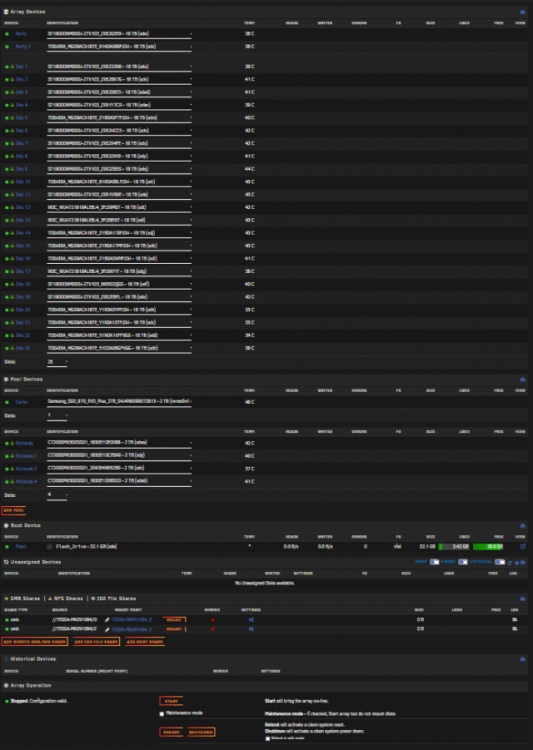
Task: Open the Poolsssds 4 device dropdown
Action: [119, 482]
